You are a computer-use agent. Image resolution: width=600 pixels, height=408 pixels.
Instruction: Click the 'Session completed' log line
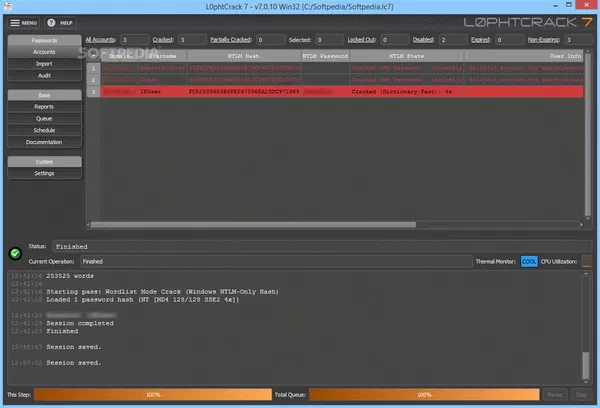[80, 323]
